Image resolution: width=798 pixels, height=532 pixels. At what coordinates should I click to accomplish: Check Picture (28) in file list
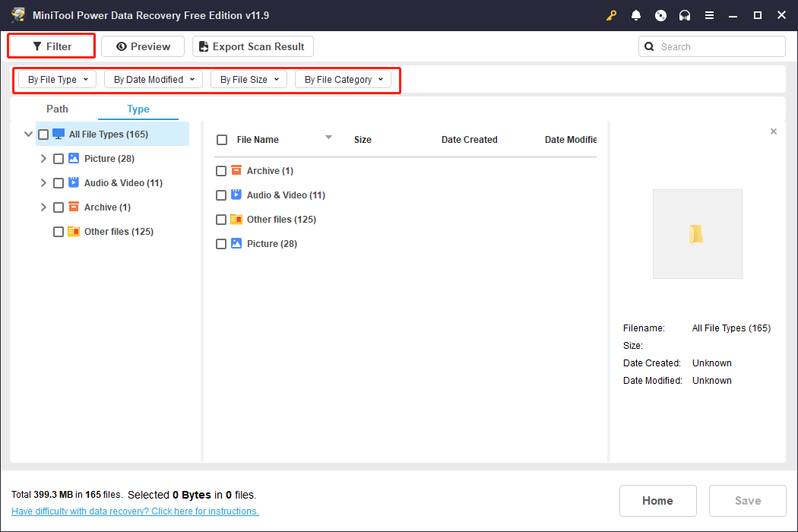pyautogui.click(x=221, y=245)
